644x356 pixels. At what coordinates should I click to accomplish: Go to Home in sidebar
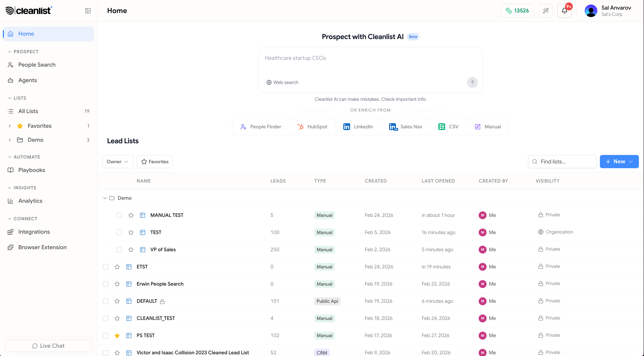point(48,34)
